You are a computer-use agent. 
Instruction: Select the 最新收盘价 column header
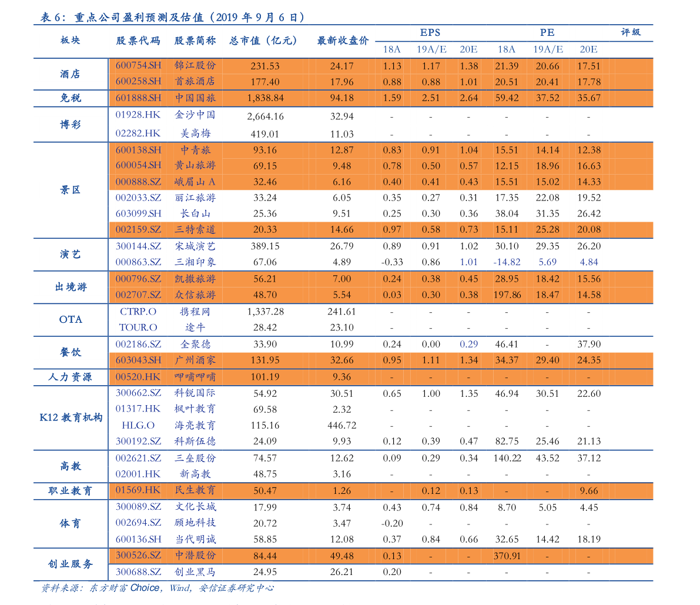[x=343, y=41]
